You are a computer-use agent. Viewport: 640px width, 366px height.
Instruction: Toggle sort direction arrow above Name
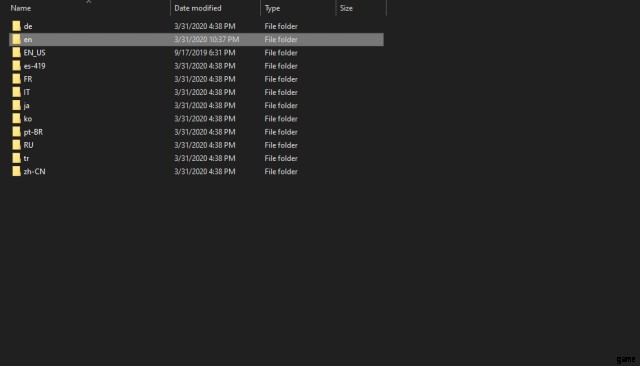[89, 2]
